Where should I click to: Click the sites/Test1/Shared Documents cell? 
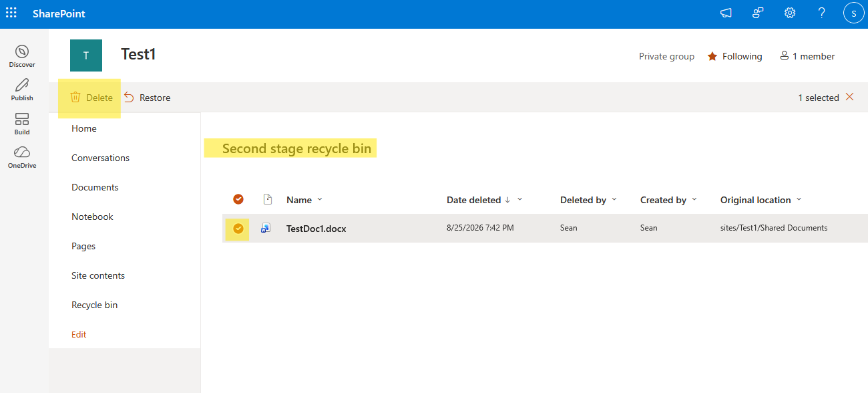pyautogui.click(x=774, y=228)
